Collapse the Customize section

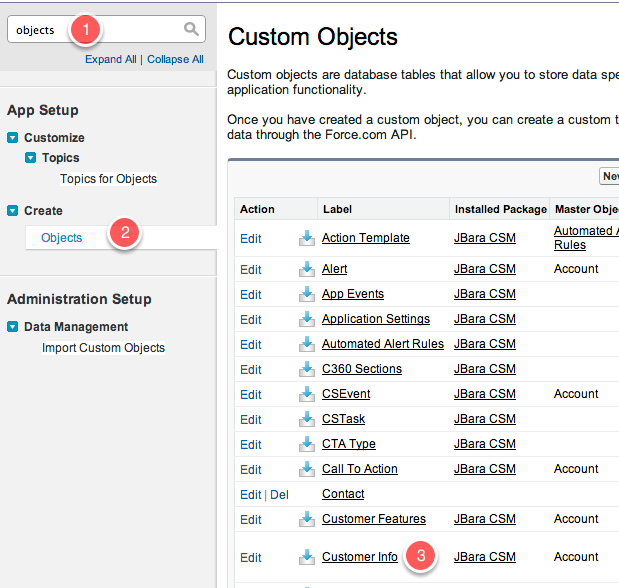[x=13, y=137]
